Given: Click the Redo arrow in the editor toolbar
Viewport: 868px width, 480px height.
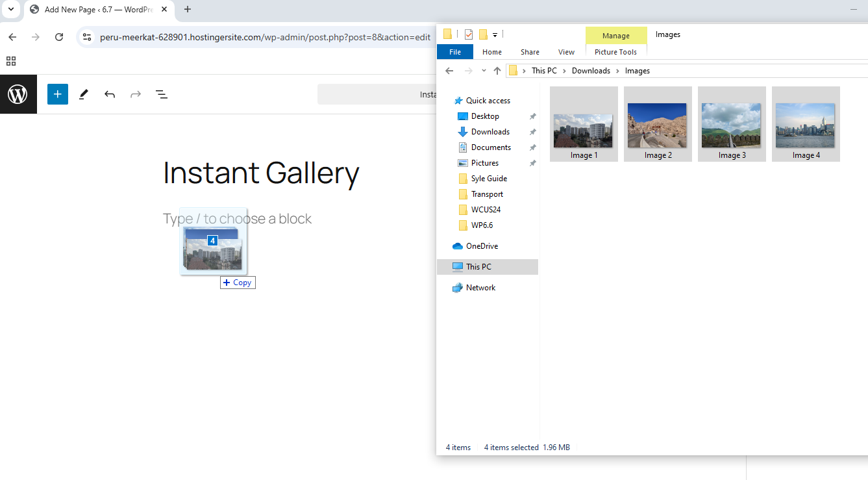Looking at the screenshot, I should [x=135, y=94].
